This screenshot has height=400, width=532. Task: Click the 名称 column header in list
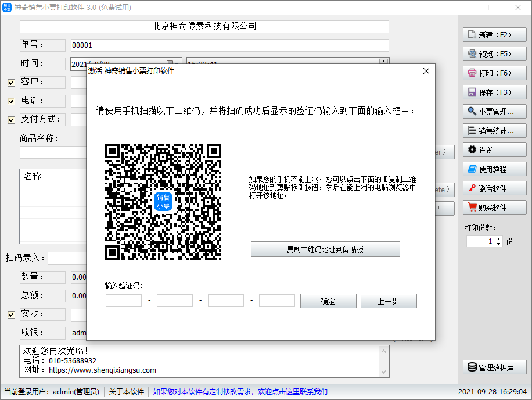[33, 176]
